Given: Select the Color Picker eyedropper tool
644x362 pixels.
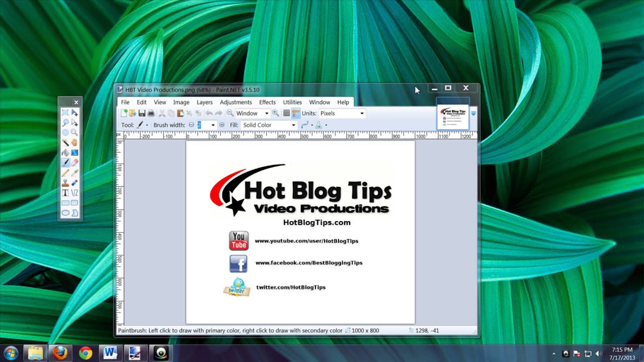Looking at the screenshot, I should tap(74, 173).
